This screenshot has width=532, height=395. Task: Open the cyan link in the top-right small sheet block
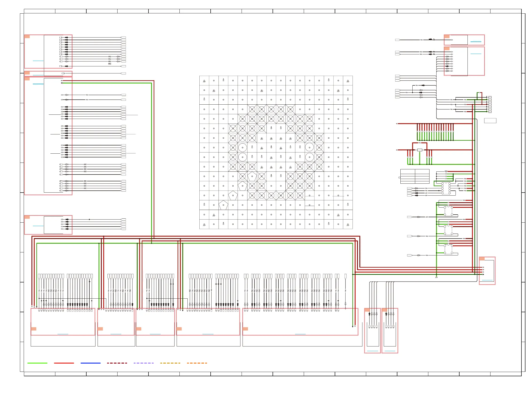tap(475, 42)
